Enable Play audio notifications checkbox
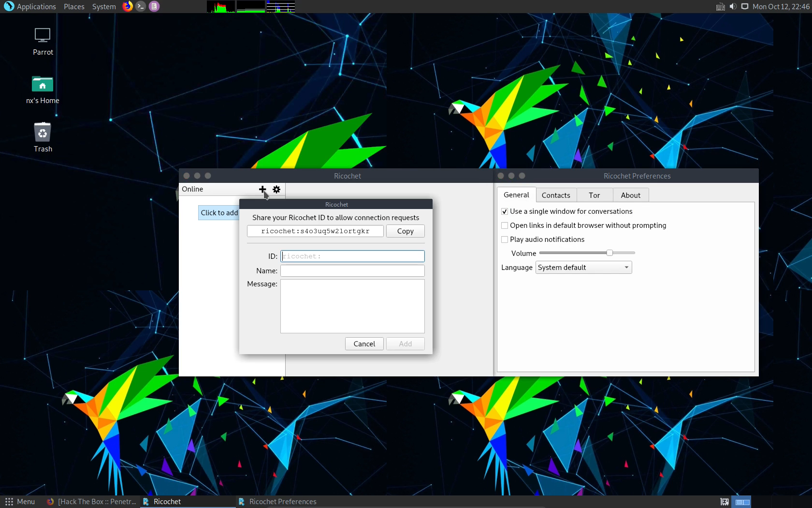The image size is (812, 508). click(x=505, y=239)
